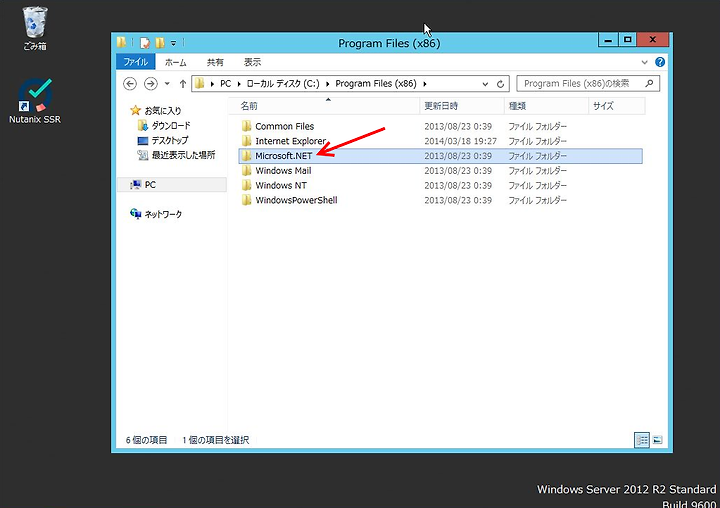Click the デスクトップ icon in sidebar
Screen dimensions: 720x508
(143, 141)
